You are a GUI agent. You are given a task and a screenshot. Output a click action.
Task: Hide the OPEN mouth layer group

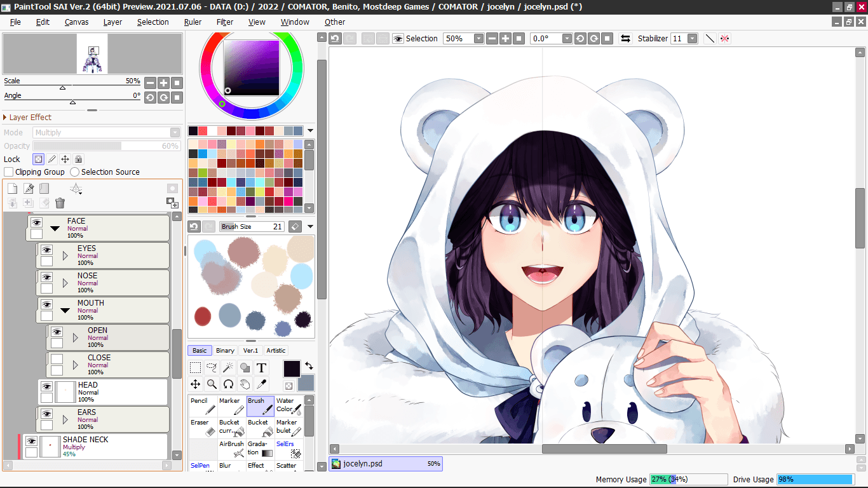pos(57,332)
